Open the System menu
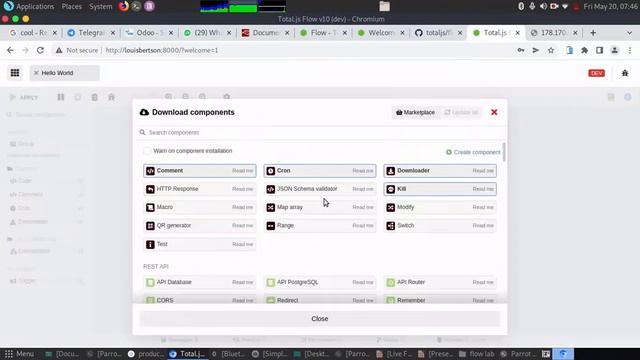The height and width of the screenshot is (360, 640). [x=100, y=7]
